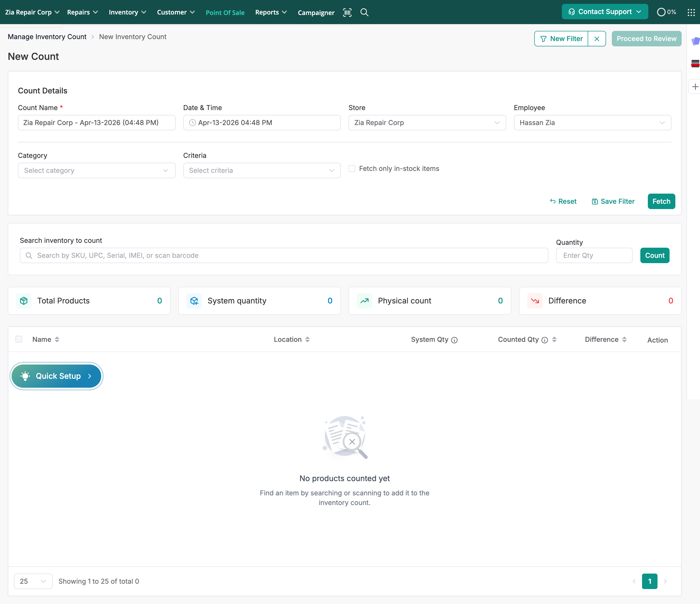This screenshot has width=700, height=604.
Task: Clear the New Filter with X icon
Action: 597,39
